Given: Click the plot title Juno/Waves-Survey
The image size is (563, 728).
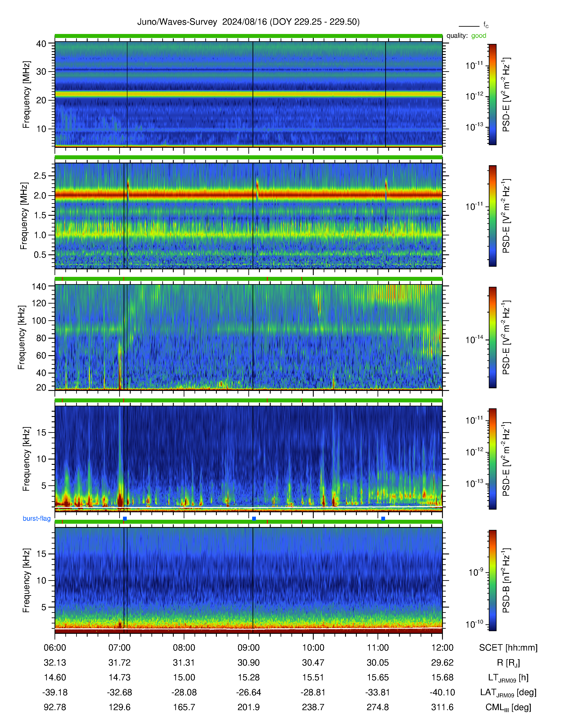Looking at the screenshot, I should pyautogui.click(x=177, y=22).
